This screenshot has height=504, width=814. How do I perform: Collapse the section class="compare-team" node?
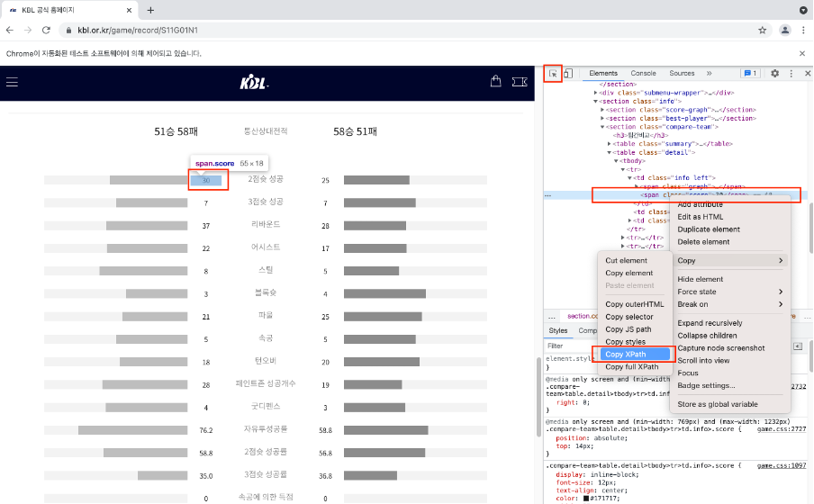[602, 127]
